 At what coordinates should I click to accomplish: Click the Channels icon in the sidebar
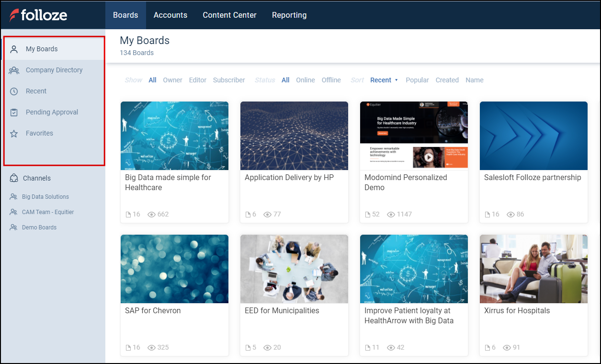[14, 178]
